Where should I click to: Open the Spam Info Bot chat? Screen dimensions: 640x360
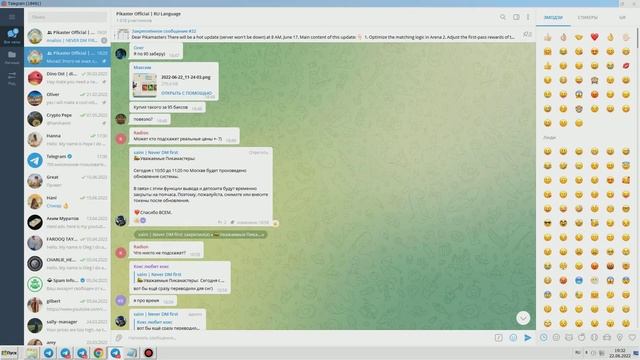point(67,284)
